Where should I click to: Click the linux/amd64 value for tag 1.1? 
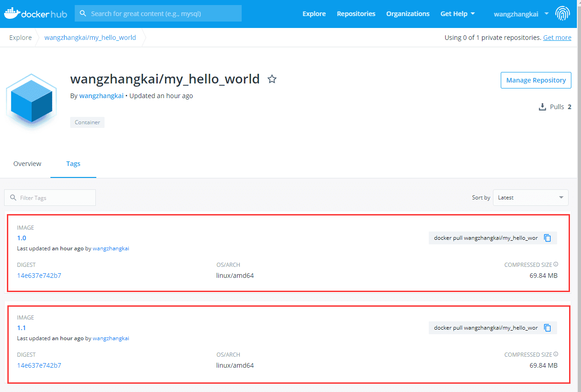click(235, 365)
